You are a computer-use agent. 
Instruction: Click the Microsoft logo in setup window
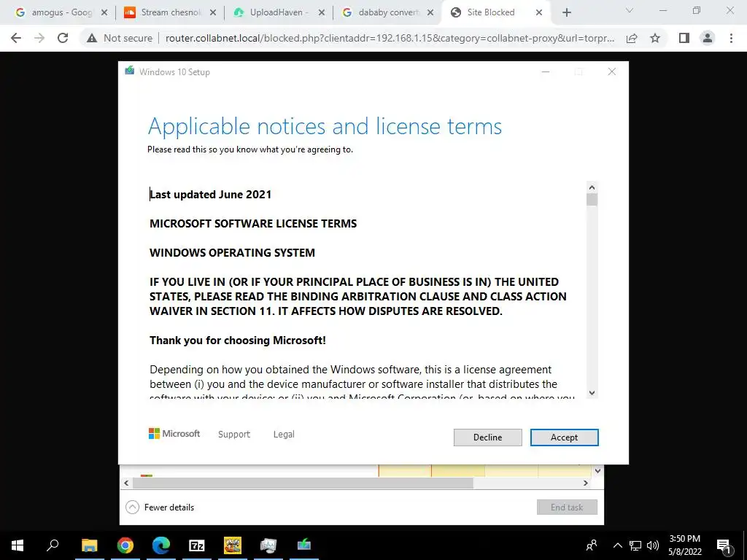click(x=174, y=433)
